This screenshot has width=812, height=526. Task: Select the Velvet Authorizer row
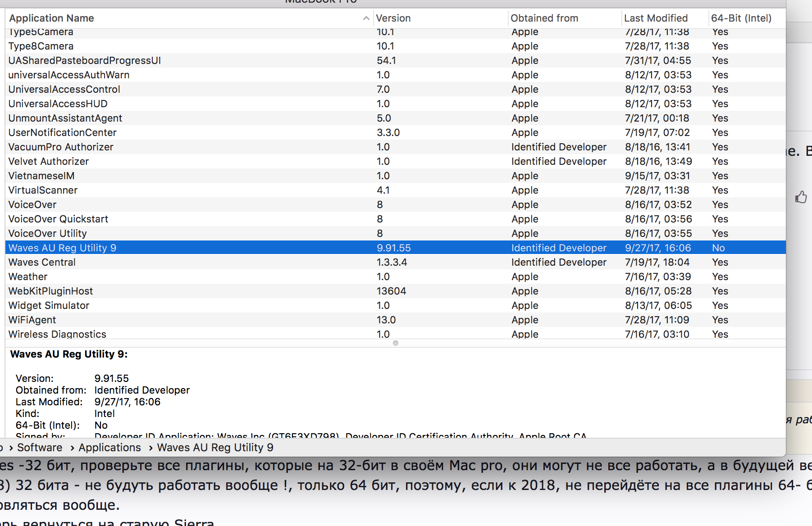[x=395, y=161]
